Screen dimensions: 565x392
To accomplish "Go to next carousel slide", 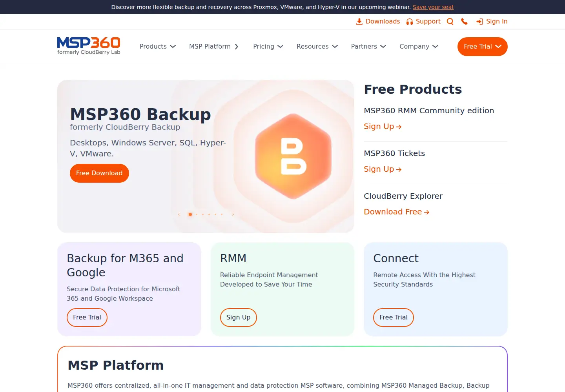I will (233, 214).
